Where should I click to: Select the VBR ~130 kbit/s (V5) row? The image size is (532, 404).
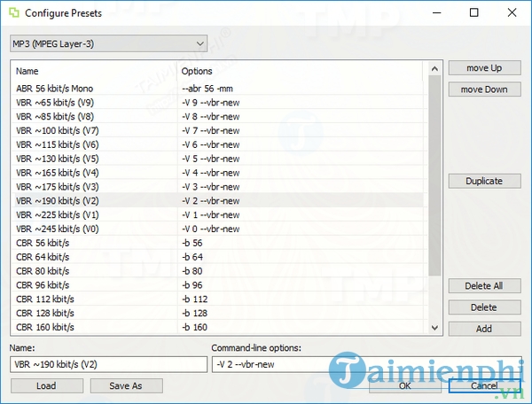(x=55, y=159)
